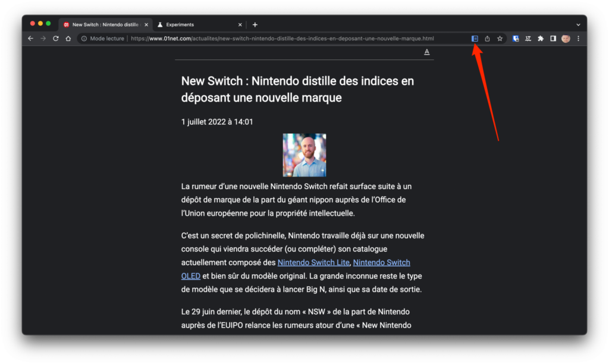The image size is (609, 364).
Task: Bookmark this page with the star icon
Action: tap(500, 39)
